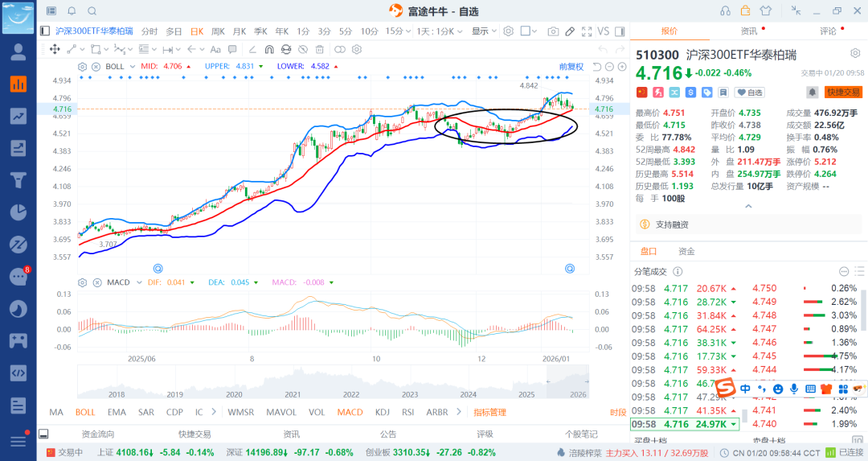Expand more indicators arrow after ARBR
Screen dimensions: 868x461
[458, 412]
